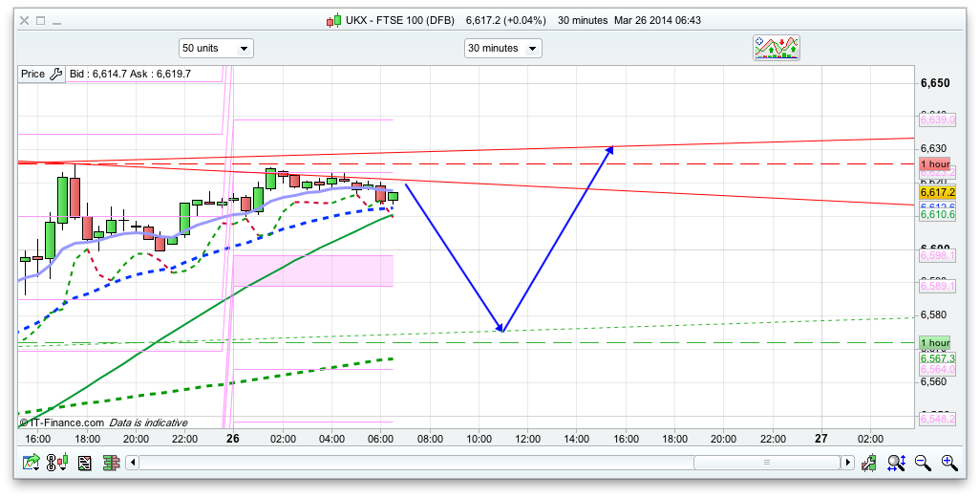Image resolution: width=980 pixels, height=498 pixels.
Task: Open the 30 minutes timeframe dropdown
Action: click(502, 48)
